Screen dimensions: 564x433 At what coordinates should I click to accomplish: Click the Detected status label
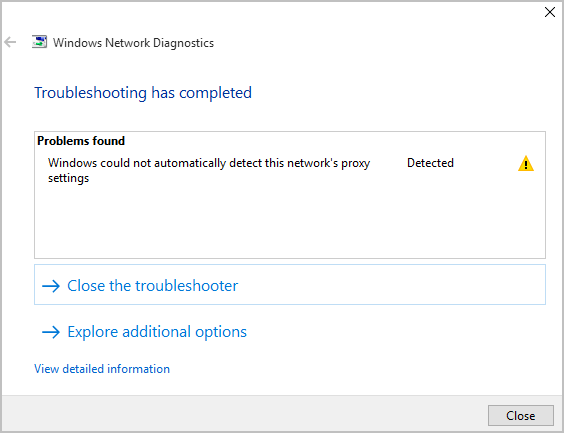[x=430, y=163]
